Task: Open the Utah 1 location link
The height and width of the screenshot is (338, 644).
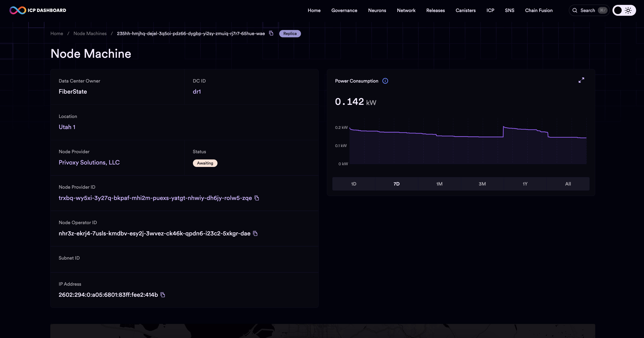Action: tap(67, 127)
